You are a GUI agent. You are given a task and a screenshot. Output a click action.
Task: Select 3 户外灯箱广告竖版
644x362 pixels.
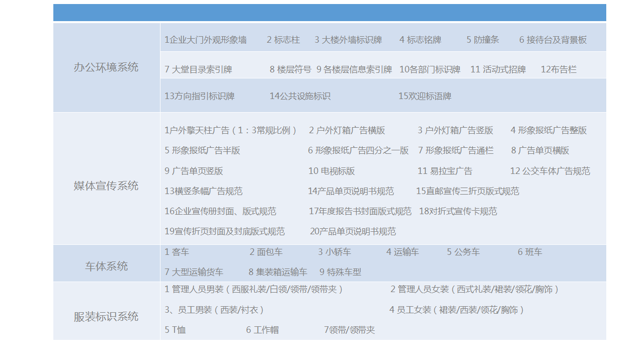click(455, 131)
